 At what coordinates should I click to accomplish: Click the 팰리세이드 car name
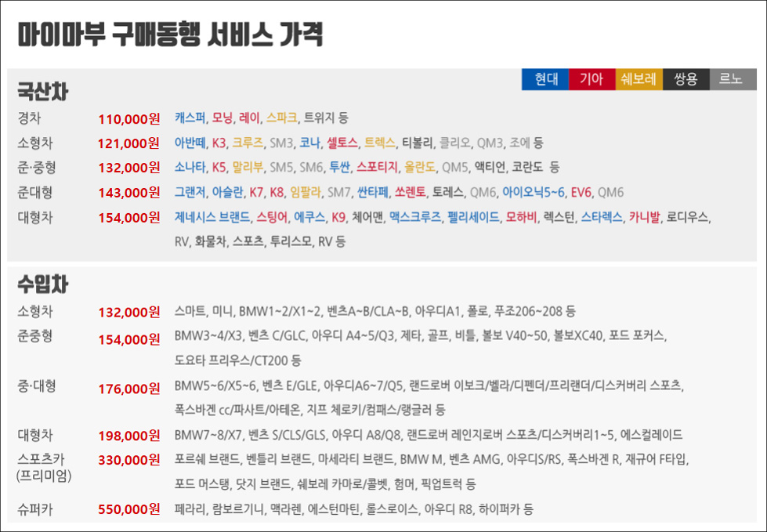tap(473, 217)
